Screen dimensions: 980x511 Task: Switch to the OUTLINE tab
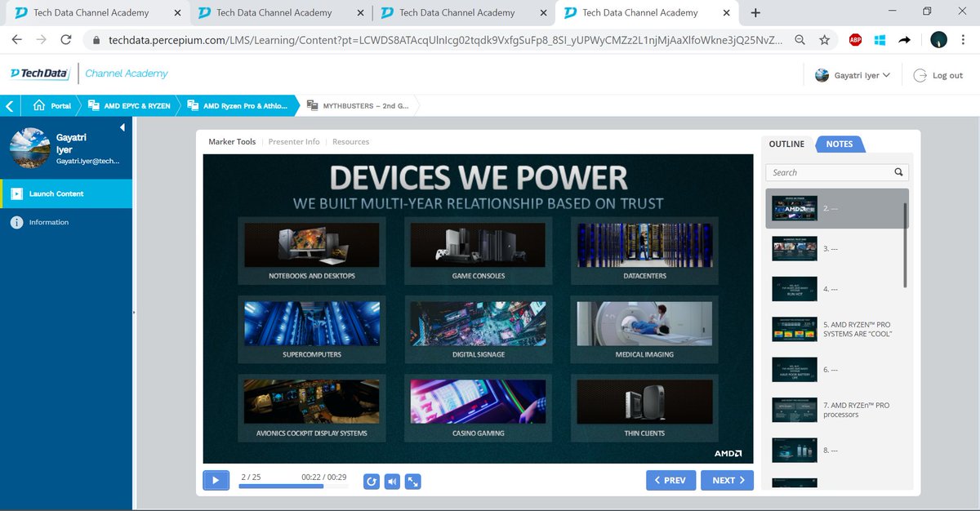point(786,144)
